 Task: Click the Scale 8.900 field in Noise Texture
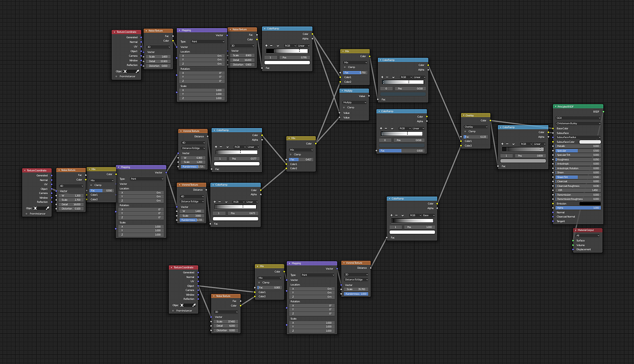243,55
